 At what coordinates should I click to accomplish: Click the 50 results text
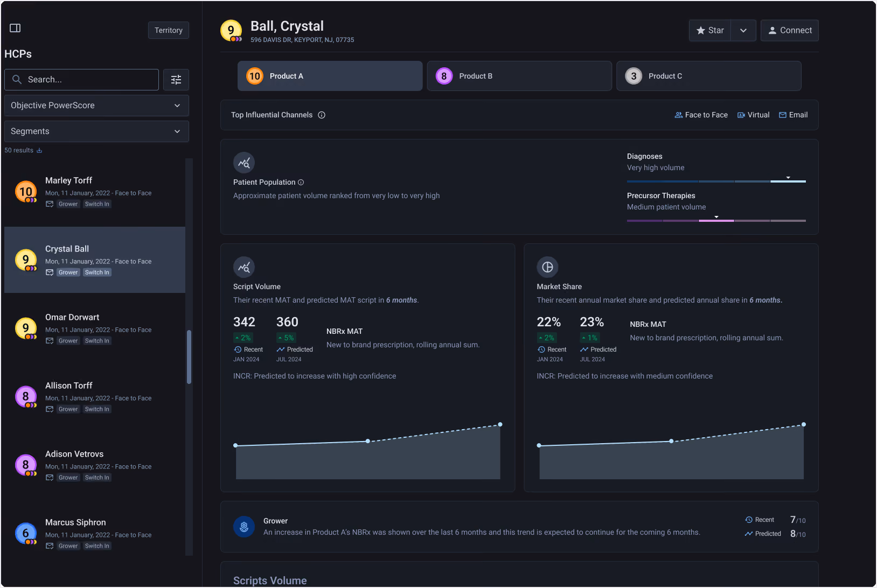(x=19, y=151)
